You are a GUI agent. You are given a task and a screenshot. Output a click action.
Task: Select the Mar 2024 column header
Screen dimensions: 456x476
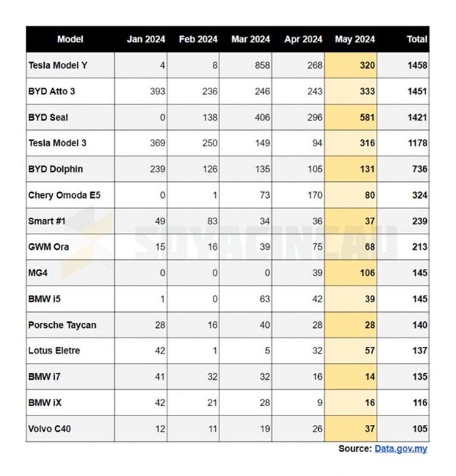pos(250,39)
